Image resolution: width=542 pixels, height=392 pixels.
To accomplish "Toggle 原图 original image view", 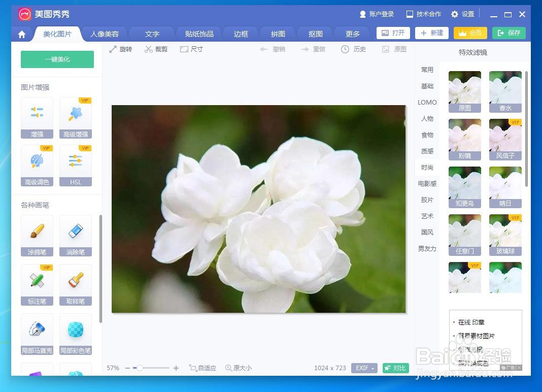I will point(395,49).
